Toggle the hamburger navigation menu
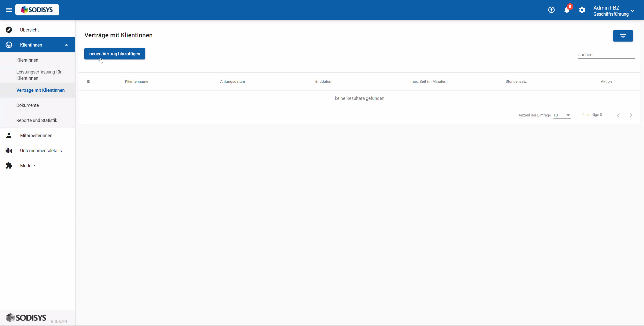This screenshot has height=326, width=644. [x=9, y=10]
